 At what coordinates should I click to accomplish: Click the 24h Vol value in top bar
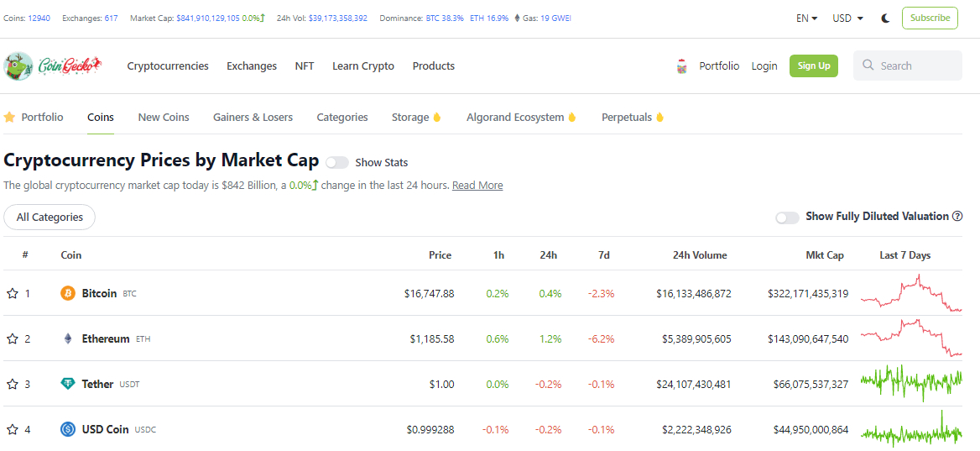point(338,18)
